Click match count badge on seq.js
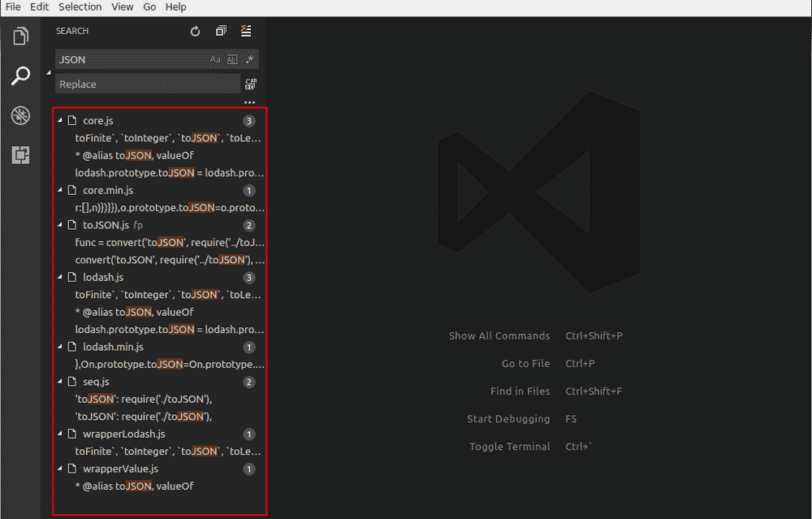This screenshot has width=812, height=519. click(x=249, y=382)
